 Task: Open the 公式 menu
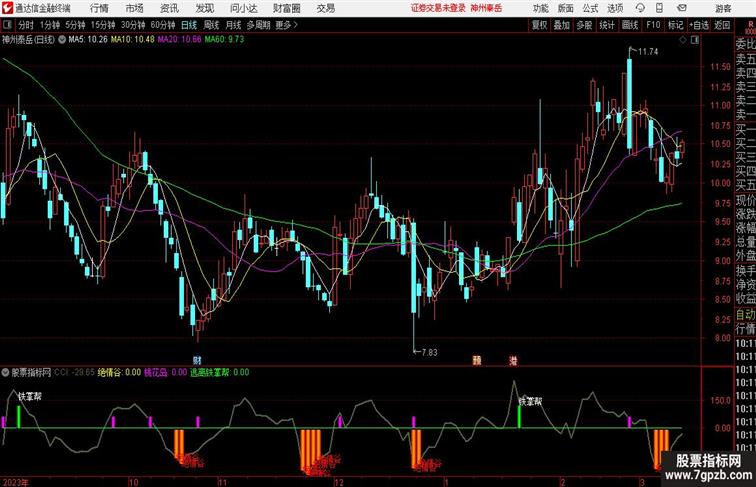590,8
